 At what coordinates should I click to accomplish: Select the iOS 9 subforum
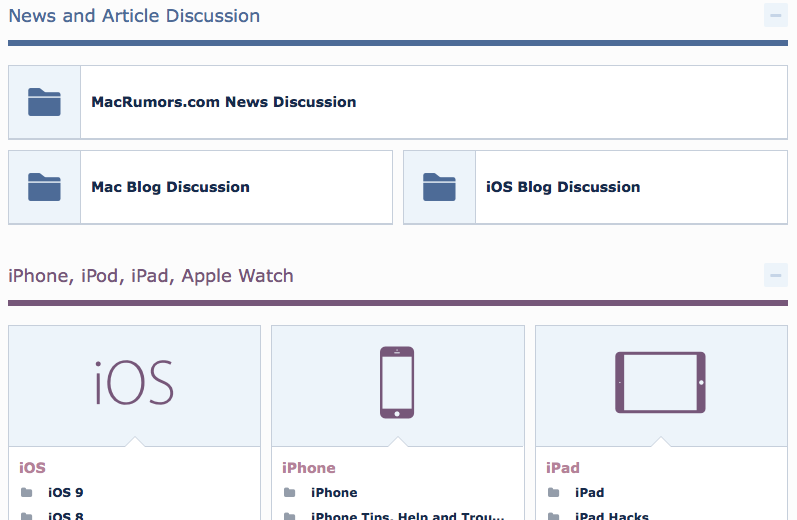click(66, 493)
